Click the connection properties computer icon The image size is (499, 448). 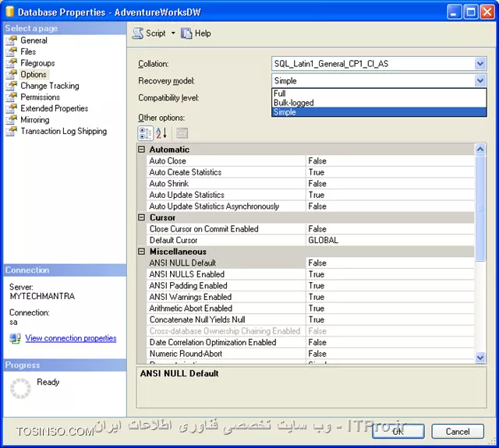pos(15,338)
